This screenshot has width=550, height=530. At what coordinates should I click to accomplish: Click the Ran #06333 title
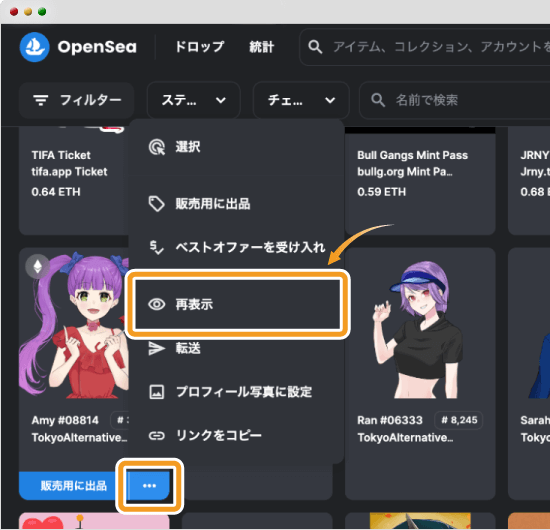(390, 420)
